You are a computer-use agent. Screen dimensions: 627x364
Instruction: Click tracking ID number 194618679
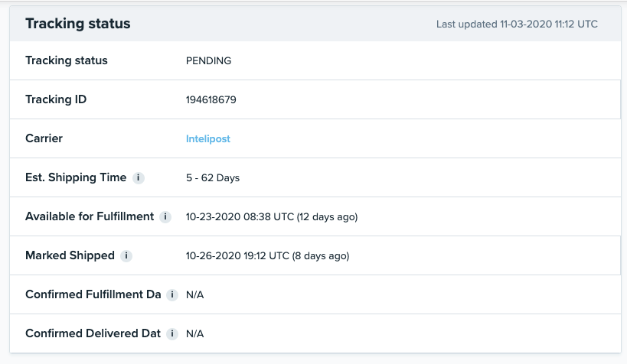[x=211, y=100]
